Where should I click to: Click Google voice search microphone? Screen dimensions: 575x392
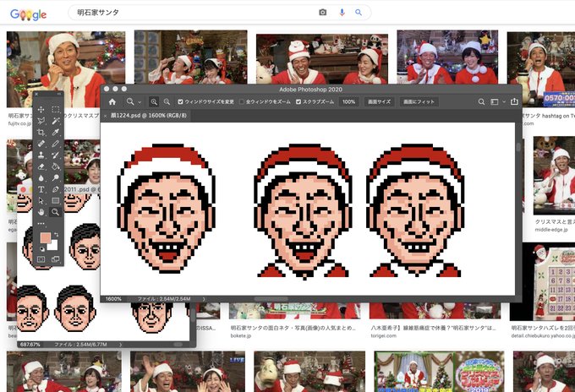342,13
